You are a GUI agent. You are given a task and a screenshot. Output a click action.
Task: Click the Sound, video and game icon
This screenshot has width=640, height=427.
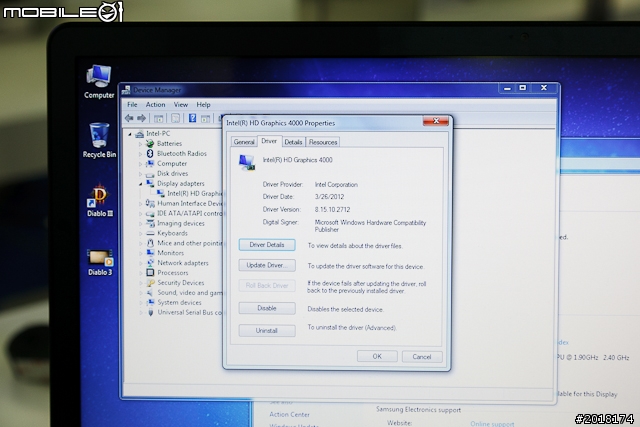point(150,293)
